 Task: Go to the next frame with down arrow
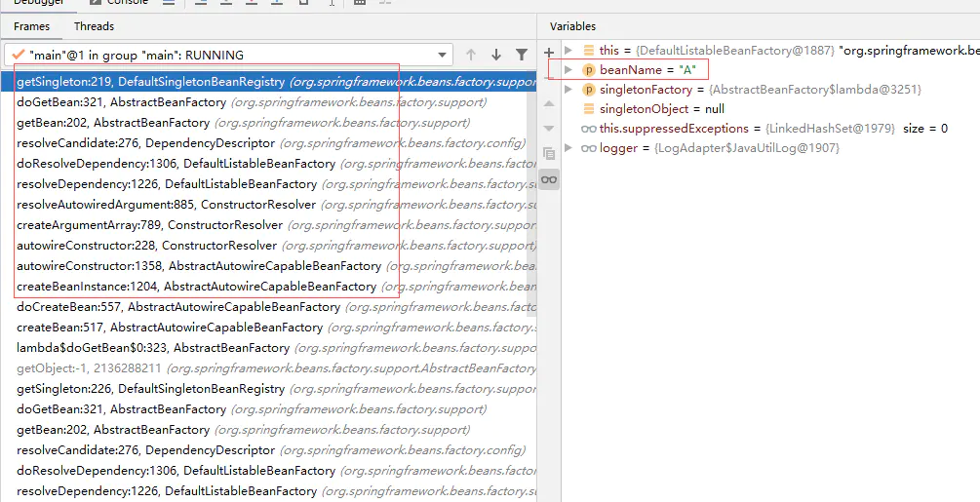click(x=496, y=55)
